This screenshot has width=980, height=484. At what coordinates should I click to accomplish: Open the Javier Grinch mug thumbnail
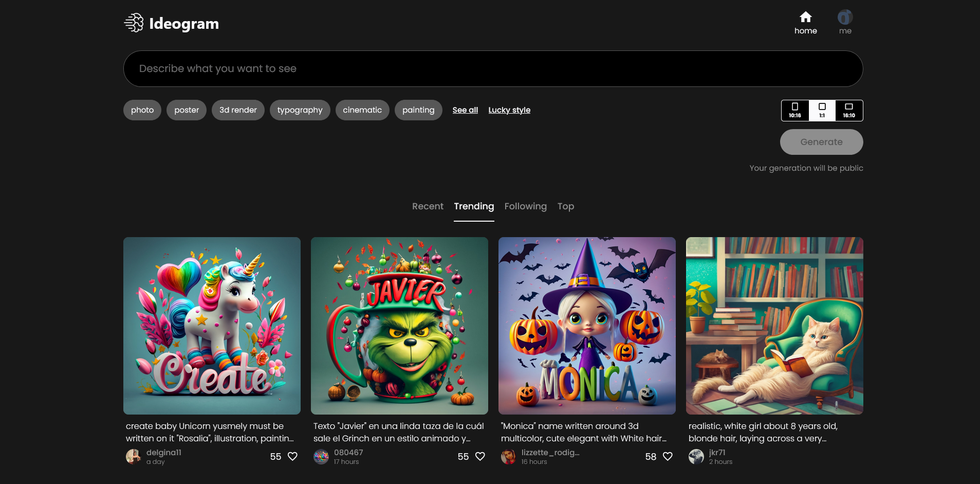[399, 326]
